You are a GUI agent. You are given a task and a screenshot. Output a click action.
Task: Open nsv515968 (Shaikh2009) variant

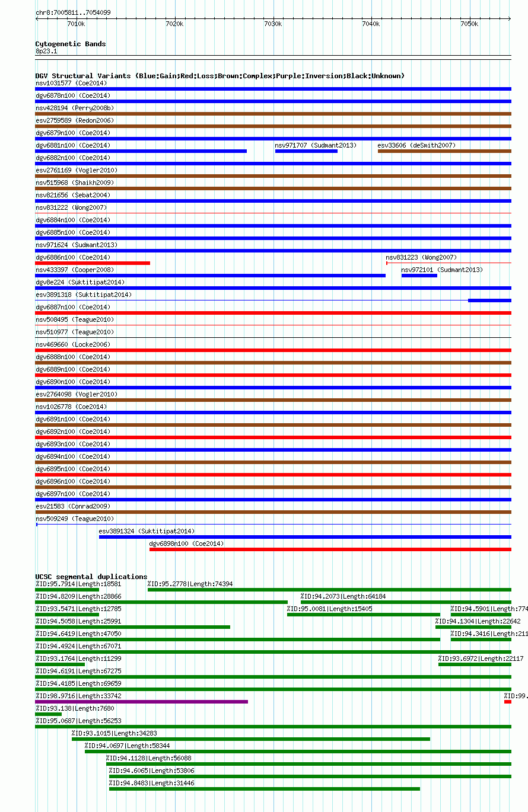75,183
